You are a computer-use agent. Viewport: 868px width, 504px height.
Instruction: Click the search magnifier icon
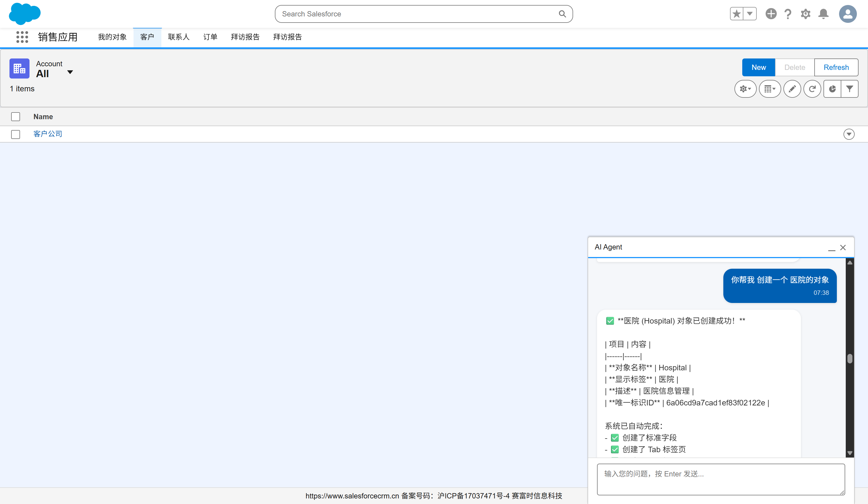[x=562, y=14]
